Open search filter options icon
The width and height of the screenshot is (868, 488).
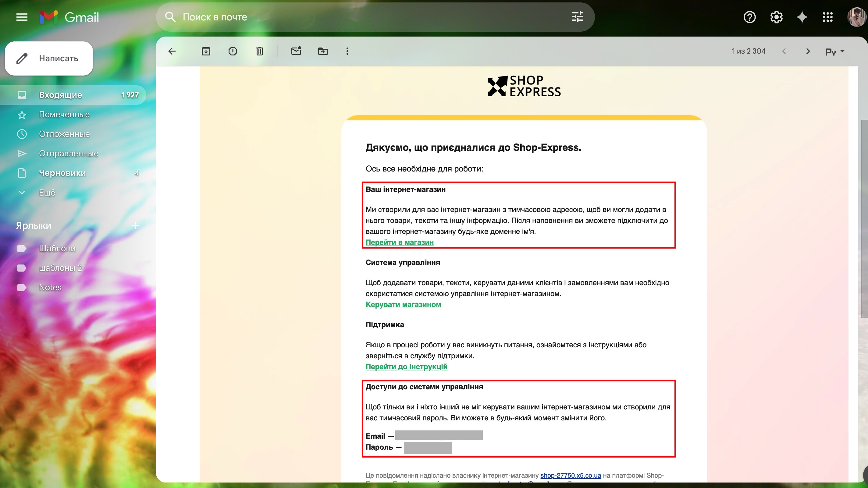[x=578, y=17]
